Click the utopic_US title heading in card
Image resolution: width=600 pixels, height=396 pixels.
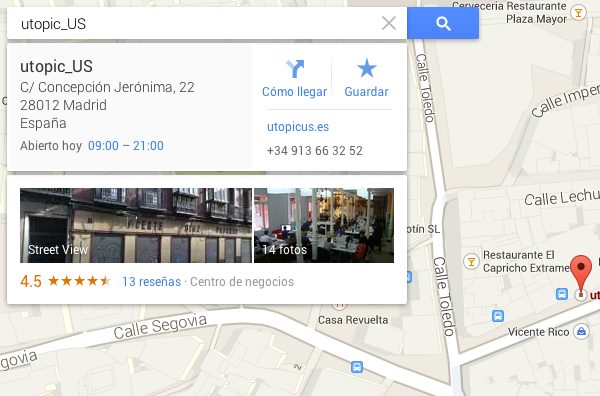point(56,67)
